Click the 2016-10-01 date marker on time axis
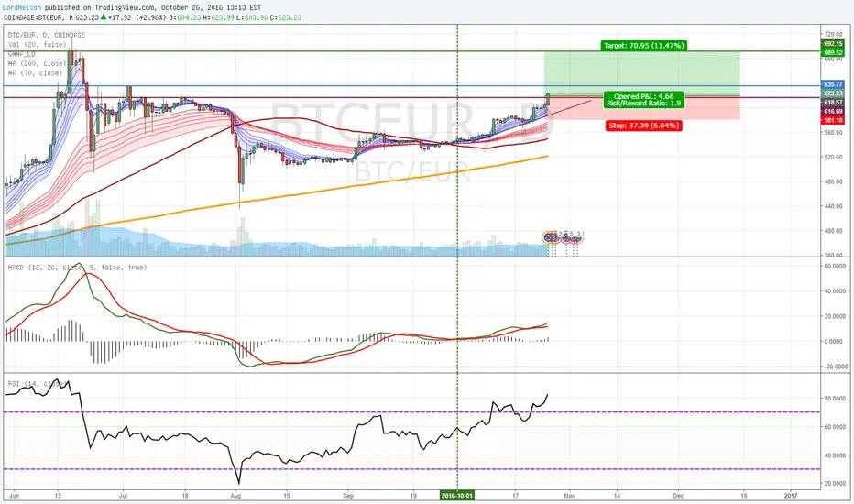 pyautogui.click(x=457, y=495)
